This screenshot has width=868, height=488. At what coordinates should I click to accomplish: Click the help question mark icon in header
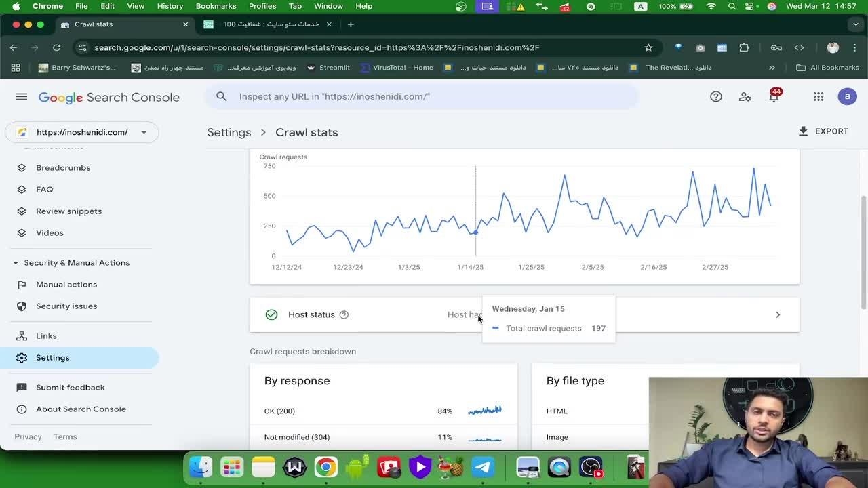click(715, 97)
